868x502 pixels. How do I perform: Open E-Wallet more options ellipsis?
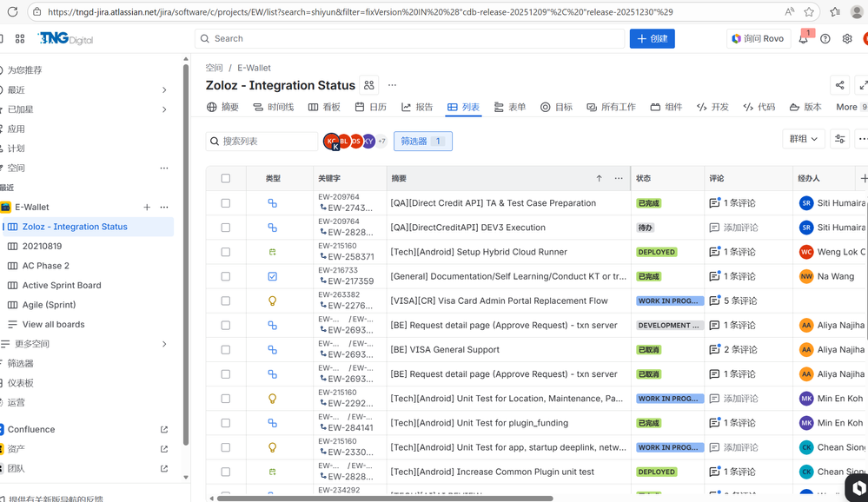coord(164,207)
